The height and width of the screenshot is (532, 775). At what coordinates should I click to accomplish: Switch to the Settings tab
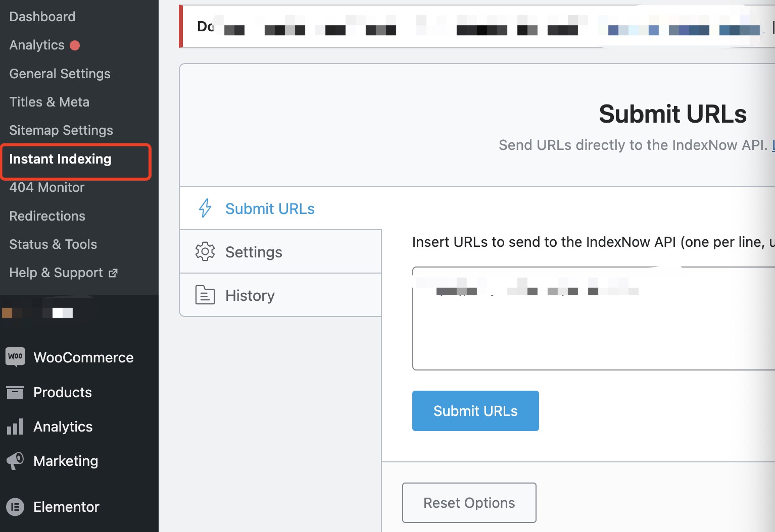pos(254,252)
